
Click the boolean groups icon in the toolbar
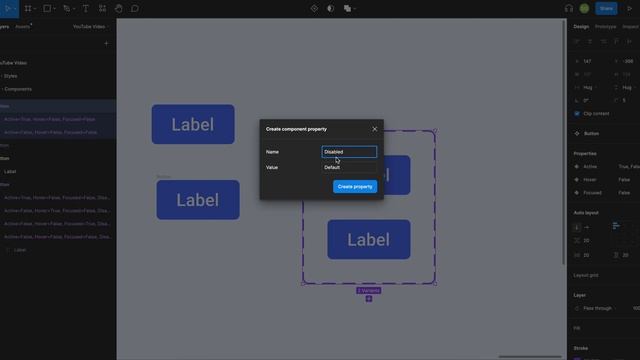(347, 8)
